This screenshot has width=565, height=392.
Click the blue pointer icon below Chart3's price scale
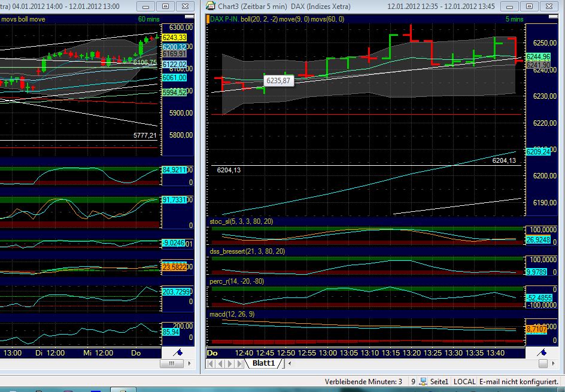pos(542,353)
